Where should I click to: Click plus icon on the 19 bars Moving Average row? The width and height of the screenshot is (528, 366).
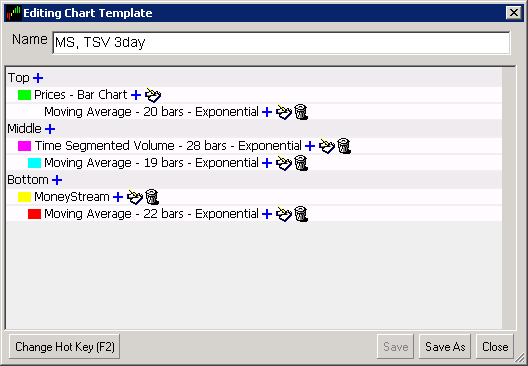(267, 163)
